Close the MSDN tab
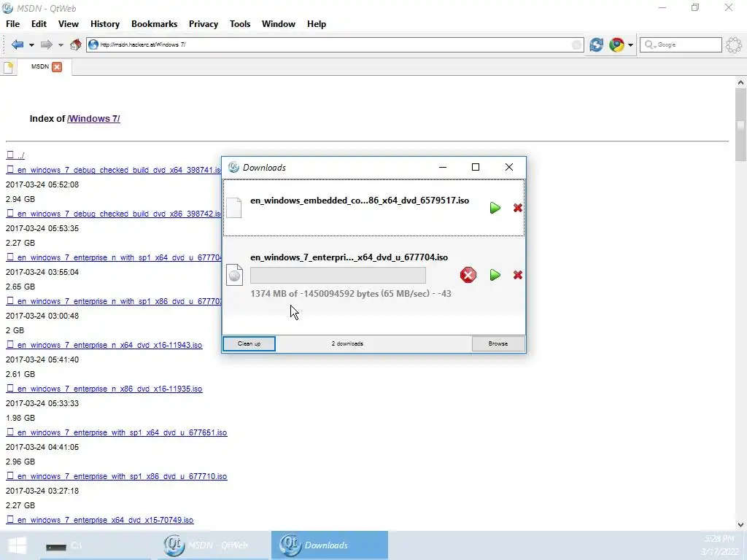747x560 pixels. click(x=57, y=66)
